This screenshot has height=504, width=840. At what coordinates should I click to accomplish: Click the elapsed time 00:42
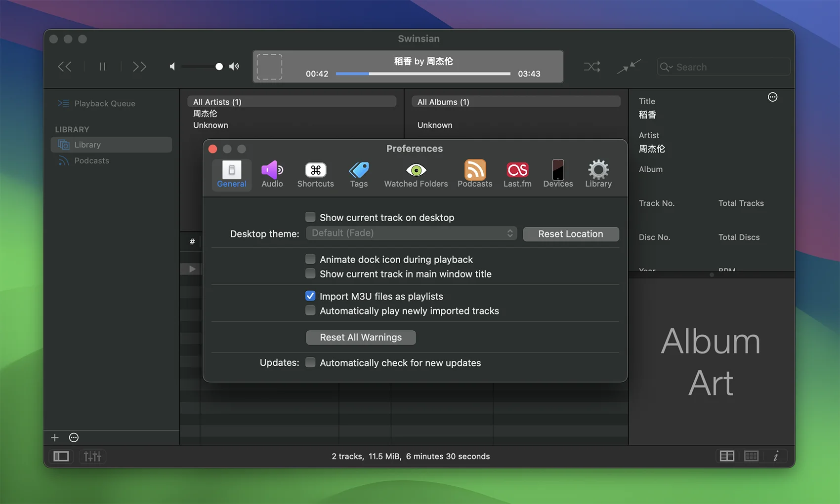(x=317, y=74)
